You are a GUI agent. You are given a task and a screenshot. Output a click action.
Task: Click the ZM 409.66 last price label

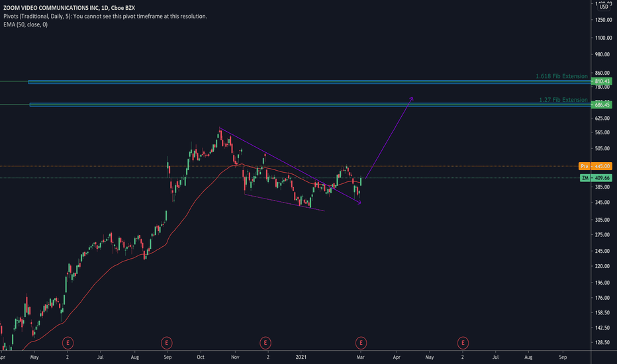[x=596, y=178]
